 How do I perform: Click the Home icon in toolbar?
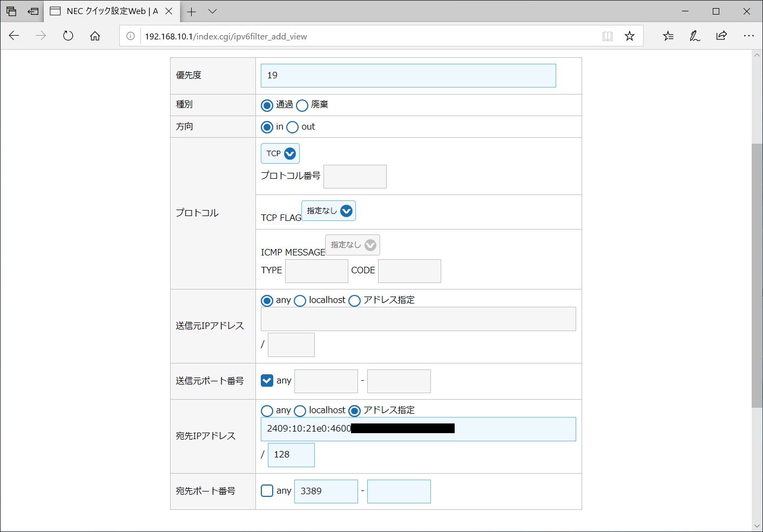point(95,36)
